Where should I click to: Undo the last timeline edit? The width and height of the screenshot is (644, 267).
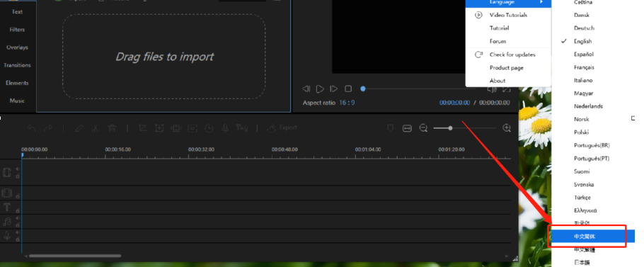point(32,128)
